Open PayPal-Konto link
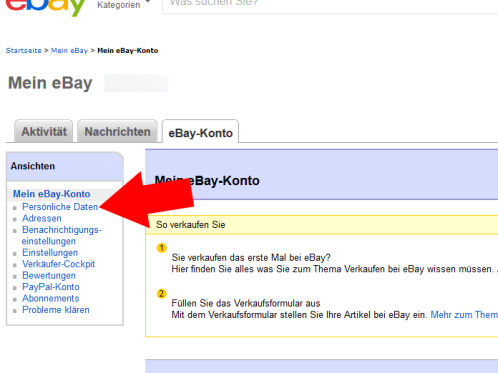The height and width of the screenshot is (373, 498). [51, 287]
